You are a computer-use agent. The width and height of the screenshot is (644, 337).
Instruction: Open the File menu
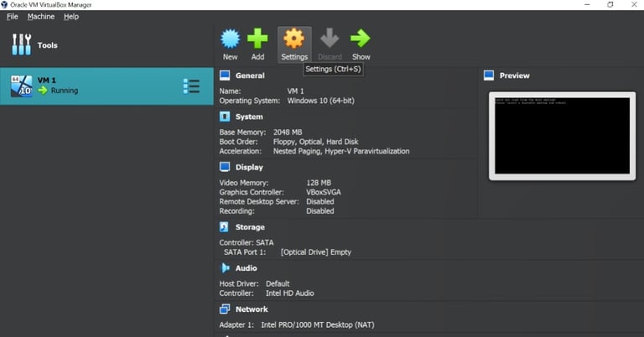(x=12, y=17)
